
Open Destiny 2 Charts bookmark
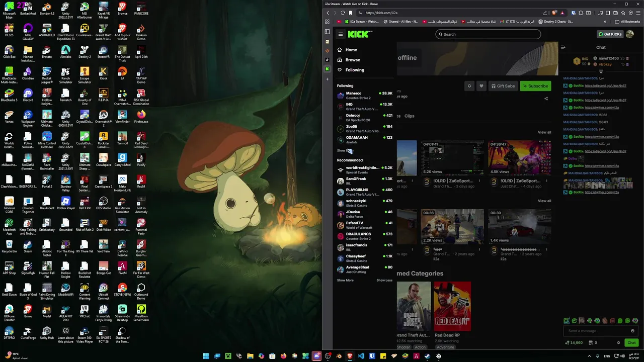pyautogui.click(x=555, y=22)
